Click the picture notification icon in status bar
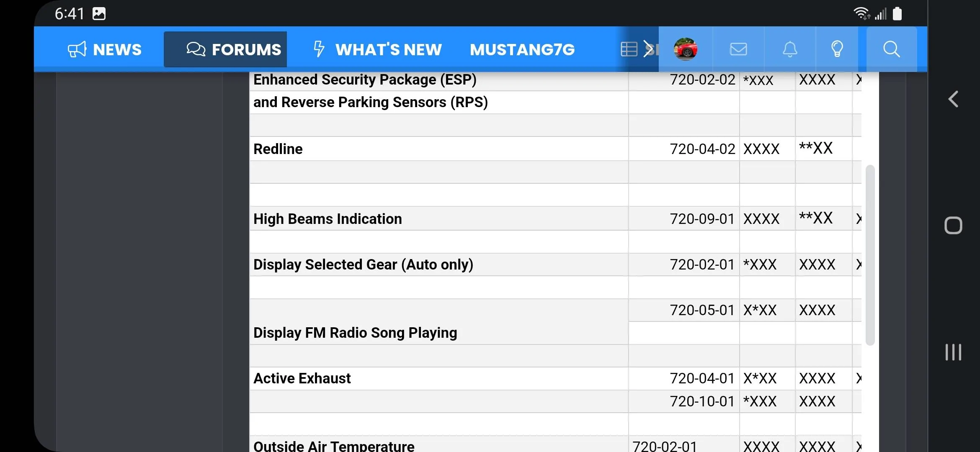This screenshot has width=980, height=452. 99,14
